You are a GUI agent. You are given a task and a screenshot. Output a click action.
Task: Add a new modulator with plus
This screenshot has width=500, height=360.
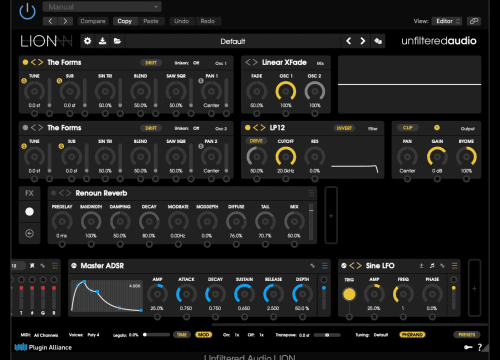[474, 288]
